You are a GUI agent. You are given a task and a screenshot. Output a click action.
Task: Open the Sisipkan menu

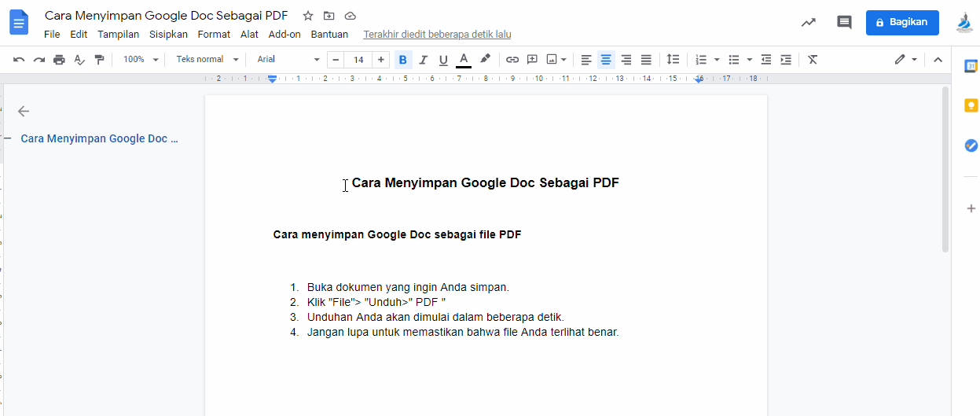(x=168, y=35)
